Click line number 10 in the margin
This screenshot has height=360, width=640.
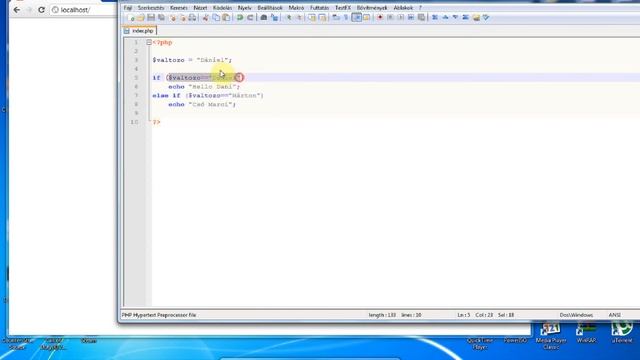(134, 122)
